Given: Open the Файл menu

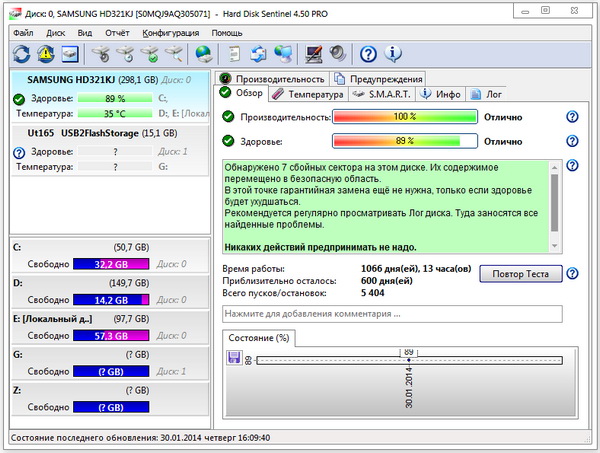Looking at the screenshot, I should click(23, 32).
